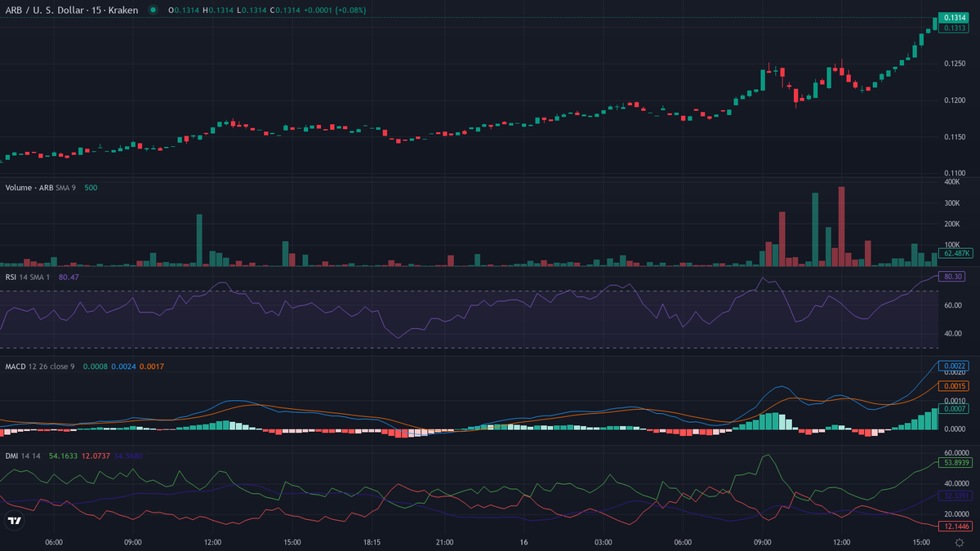
Task: Click the 18:15 label on time axis
Action: [372, 542]
